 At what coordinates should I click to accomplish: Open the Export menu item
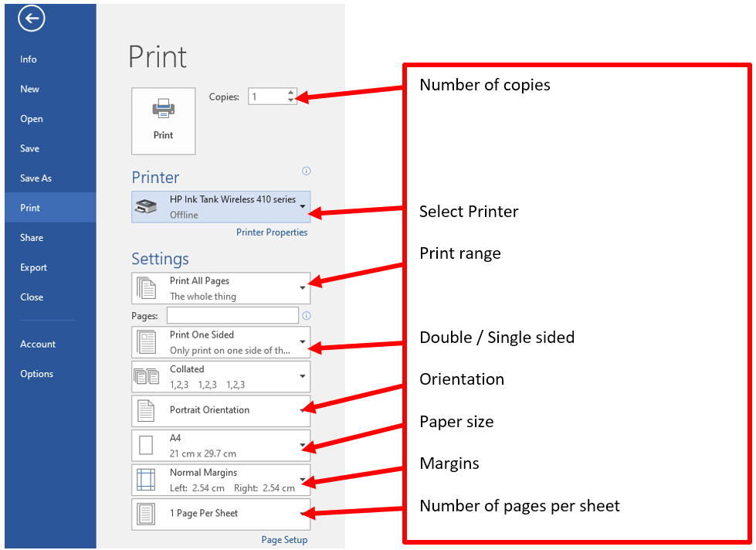pyautogui.click(x=34, y=268)
